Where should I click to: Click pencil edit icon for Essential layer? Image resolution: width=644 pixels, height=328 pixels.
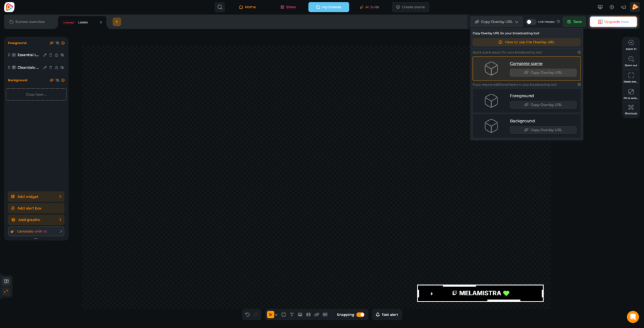coord(45,55)
